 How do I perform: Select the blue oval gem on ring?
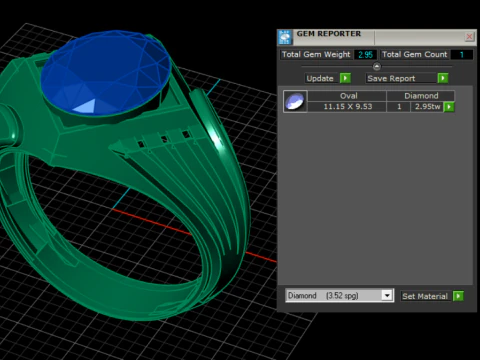106,73
